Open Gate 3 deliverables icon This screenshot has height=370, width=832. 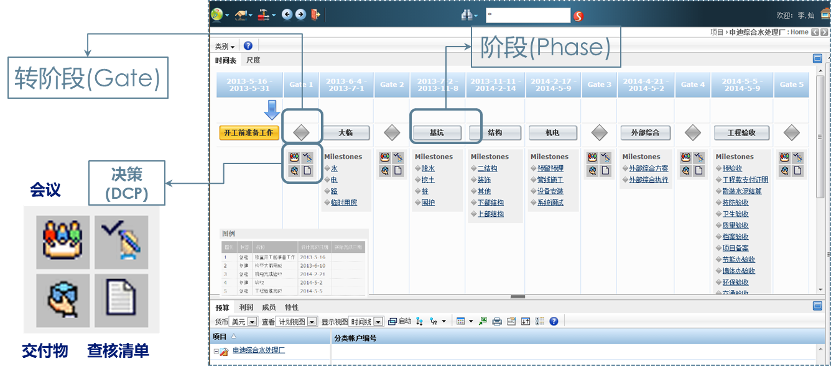coord(593,171)
